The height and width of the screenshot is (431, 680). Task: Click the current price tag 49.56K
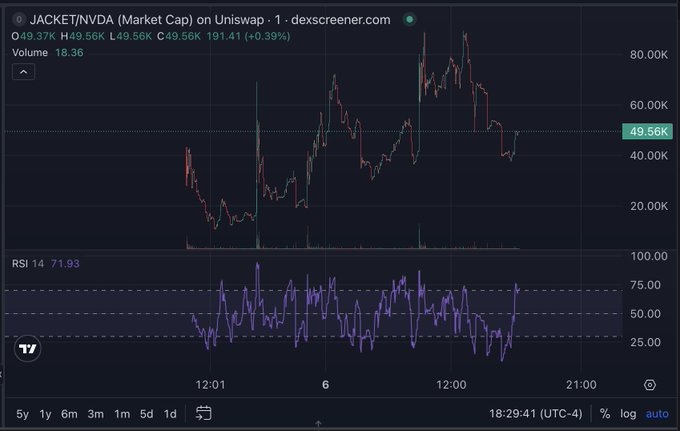tap(647, 131)
